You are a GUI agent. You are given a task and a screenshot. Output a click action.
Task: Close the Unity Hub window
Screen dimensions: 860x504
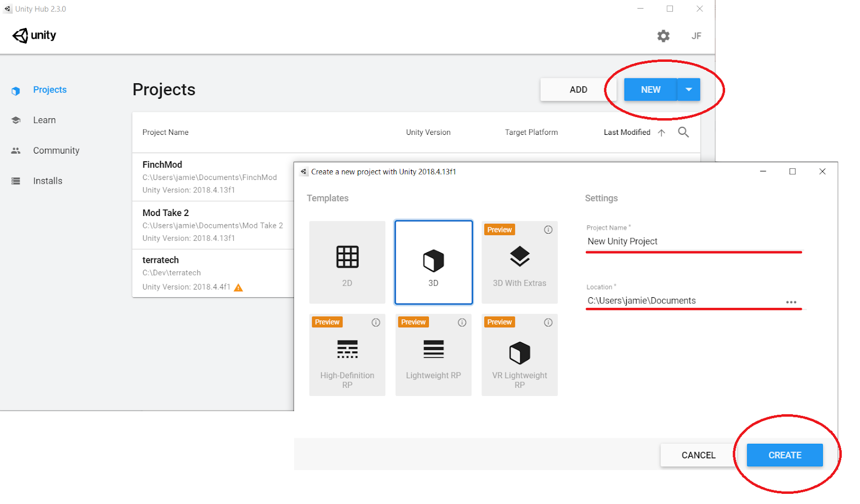coord(699,9)
